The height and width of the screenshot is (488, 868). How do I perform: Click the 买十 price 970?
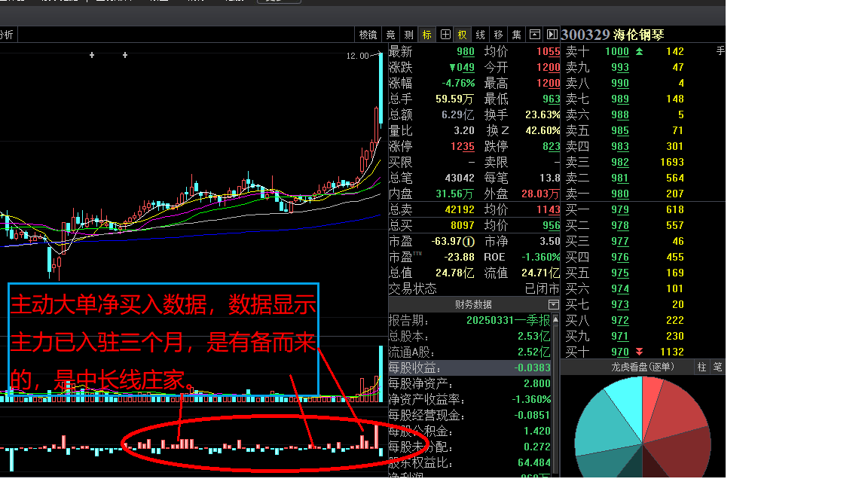pos(620,352)
